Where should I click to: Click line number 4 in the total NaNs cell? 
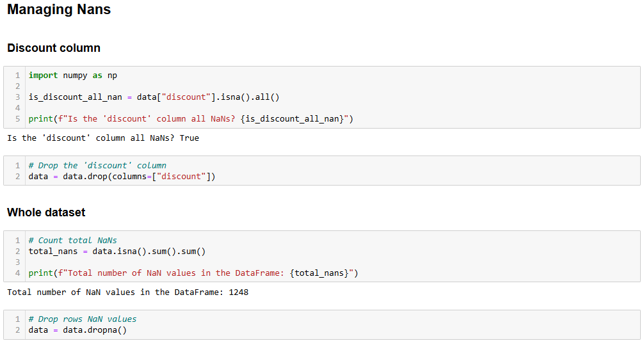tap(18, 273)
